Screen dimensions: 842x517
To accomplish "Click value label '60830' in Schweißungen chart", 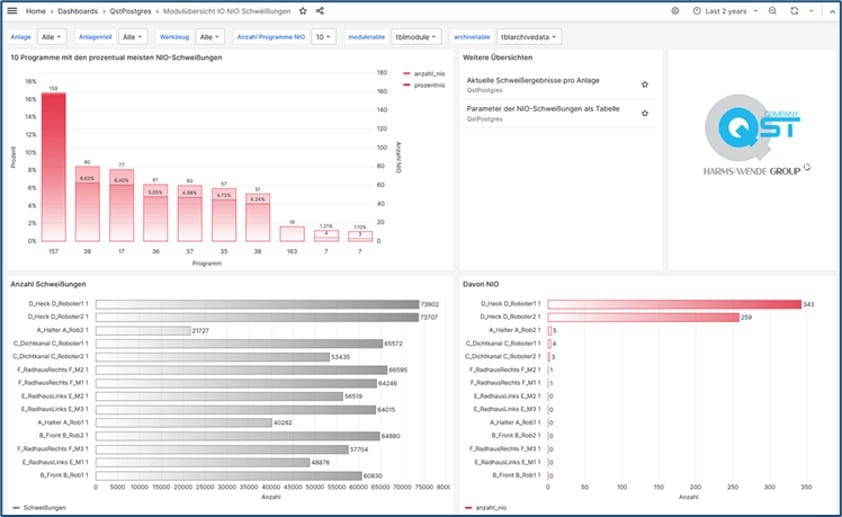I will [x=373, y=476].
